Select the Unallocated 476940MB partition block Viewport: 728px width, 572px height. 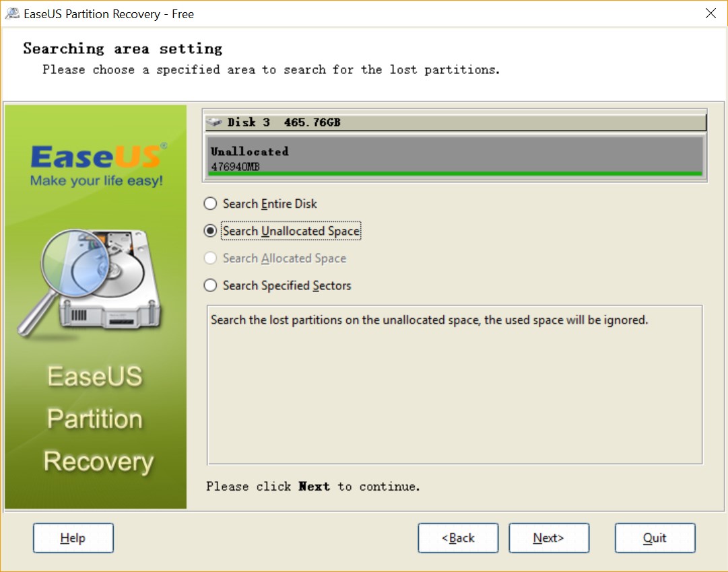455,157
